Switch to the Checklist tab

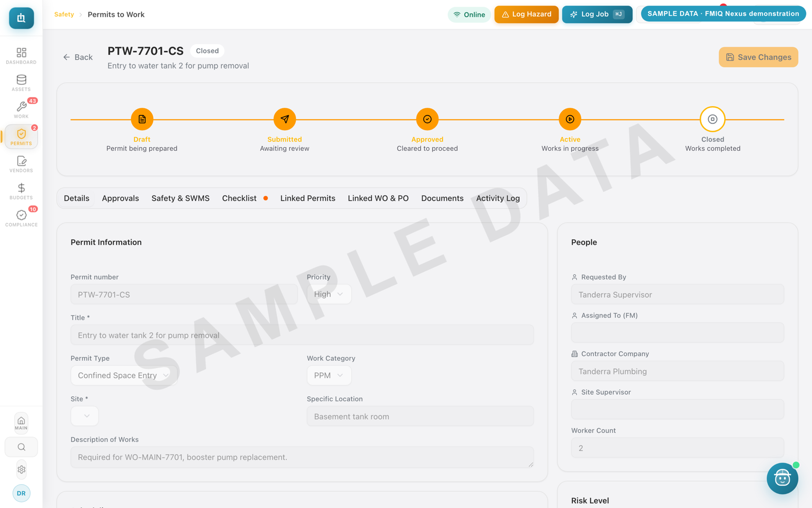pos(245,198)
